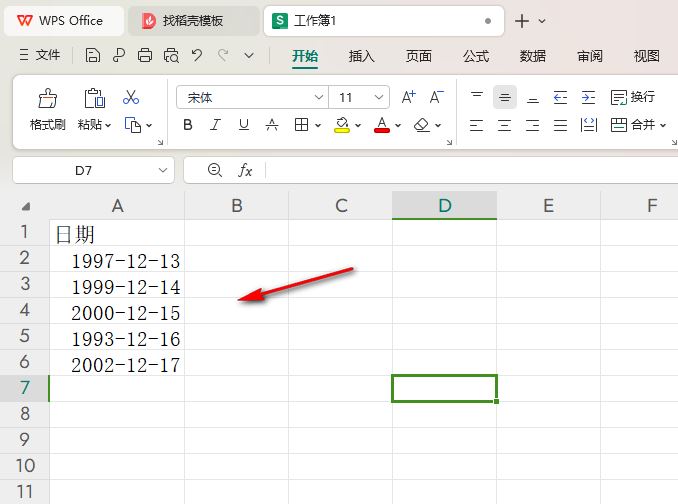678x504 pixels.
Task: Toggle middle vertical alignment
Action: click(x=505, y=97)
